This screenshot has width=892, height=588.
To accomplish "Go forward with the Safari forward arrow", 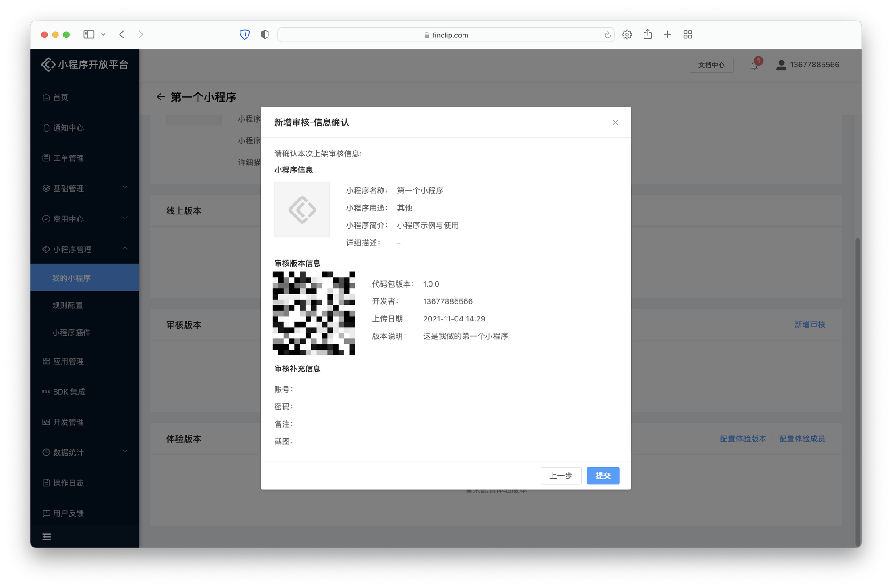I will pos(140,34).
